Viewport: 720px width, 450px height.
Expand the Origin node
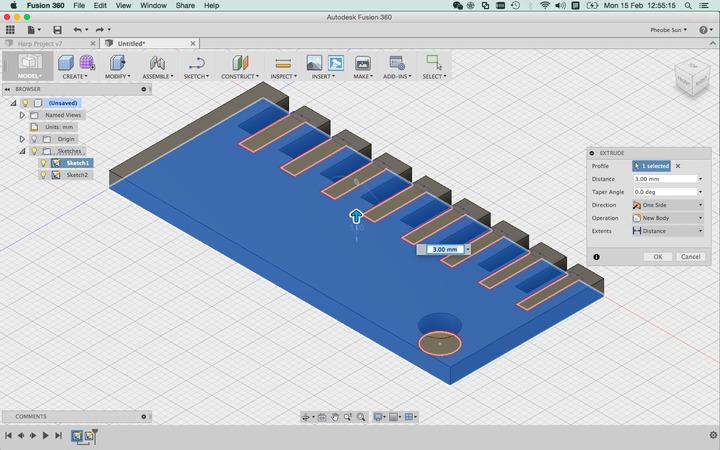coord(22,139)
